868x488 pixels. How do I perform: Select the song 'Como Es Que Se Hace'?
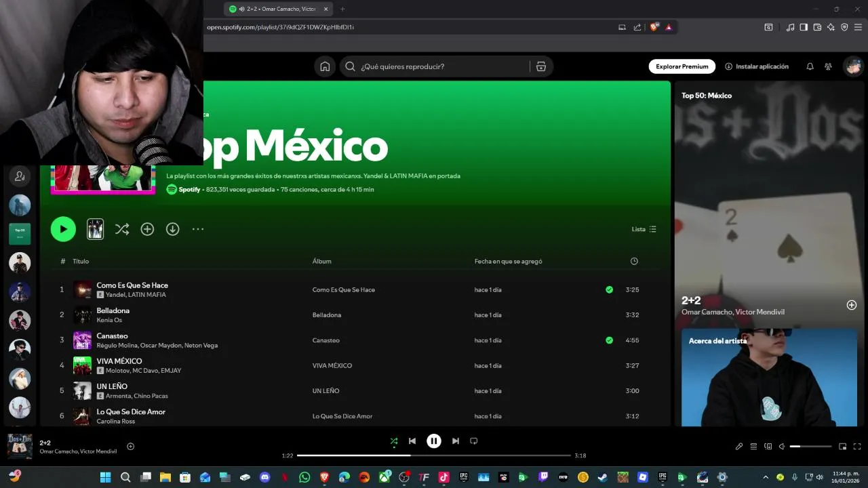[132, 285]
